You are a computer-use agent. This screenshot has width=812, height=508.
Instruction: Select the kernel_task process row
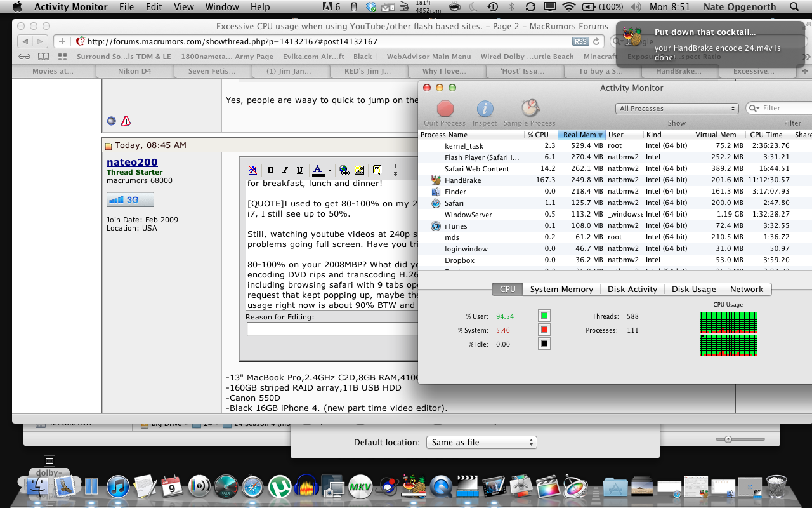tap(615, 146)
